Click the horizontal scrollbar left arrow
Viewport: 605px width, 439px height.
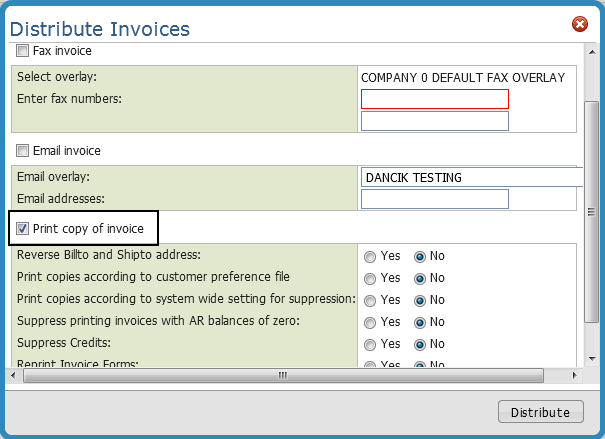tap(13, 375)
